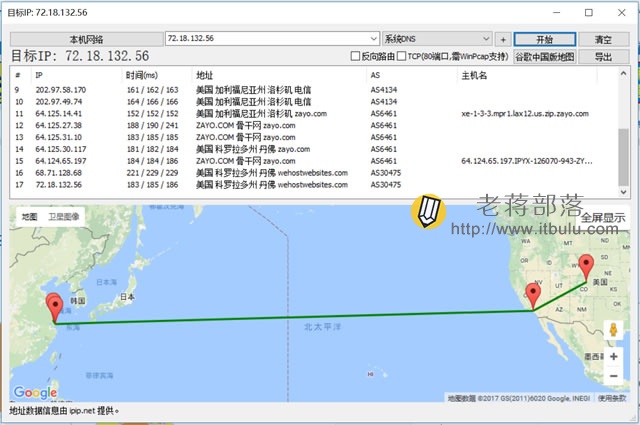Image resolution: width=640 pixels, height=425 pixels.
Task: Start the trace with 开始 button
Action: pos(545,39)
